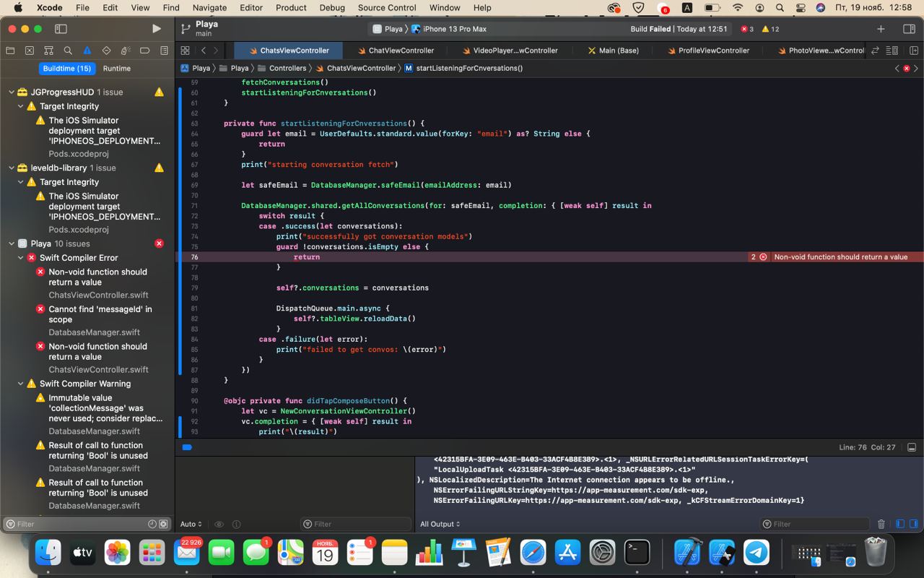Image resolution: width=924 pixels, height=578 pixels.
Task: Open the All Output dropdown
Action: 440,524
